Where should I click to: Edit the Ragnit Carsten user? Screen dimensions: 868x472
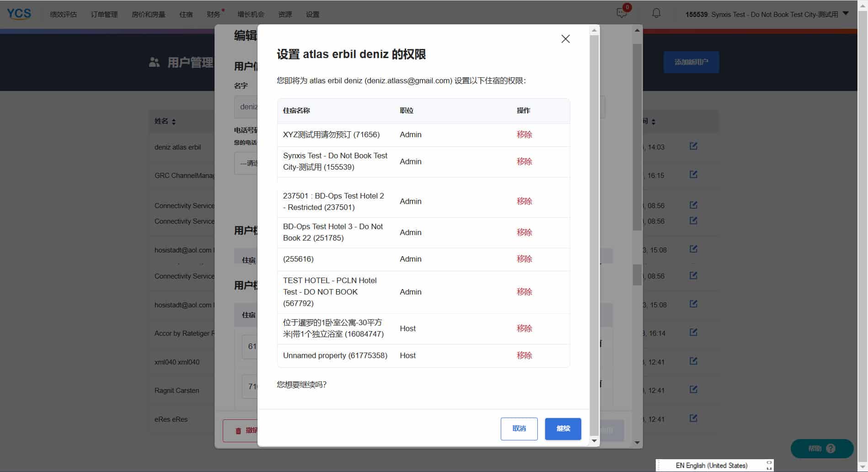693,390
